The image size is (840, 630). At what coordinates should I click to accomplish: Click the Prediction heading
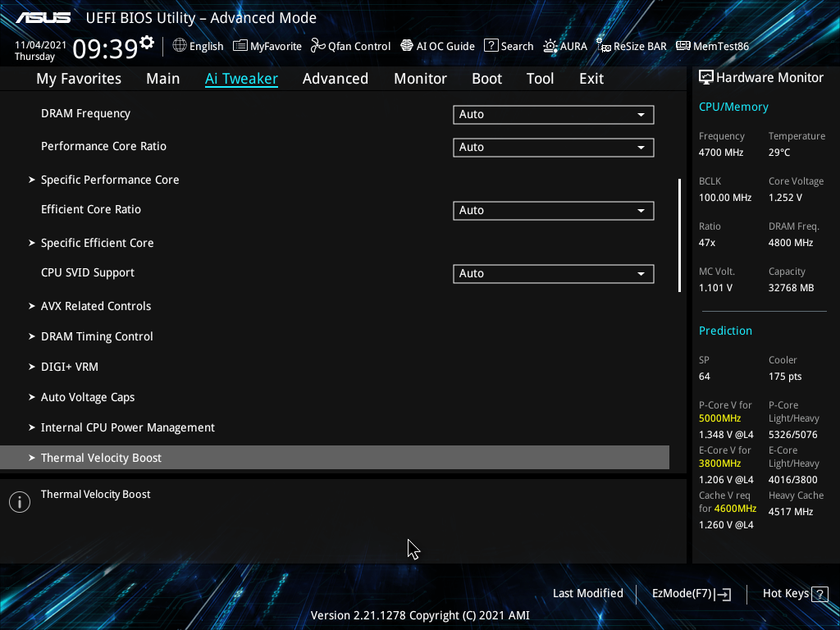coord(725,331)
